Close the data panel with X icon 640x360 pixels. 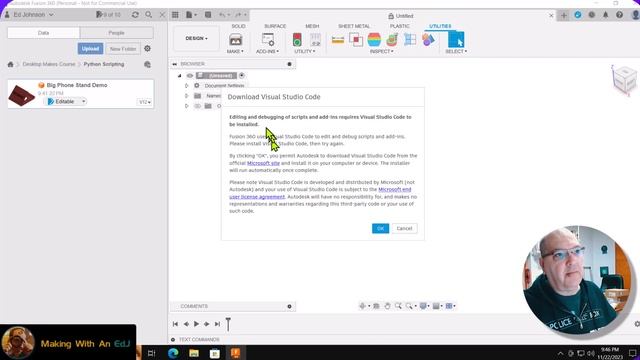pos(162,15)
